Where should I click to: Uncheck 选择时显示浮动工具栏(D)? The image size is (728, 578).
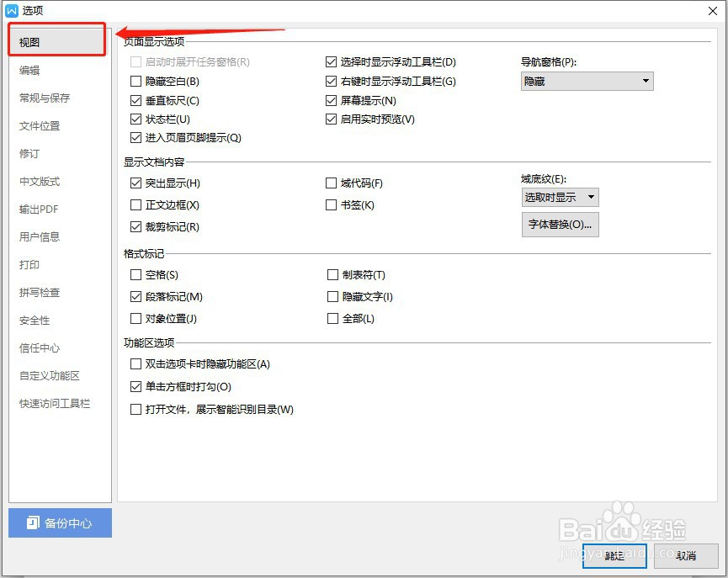coord(331,61)
